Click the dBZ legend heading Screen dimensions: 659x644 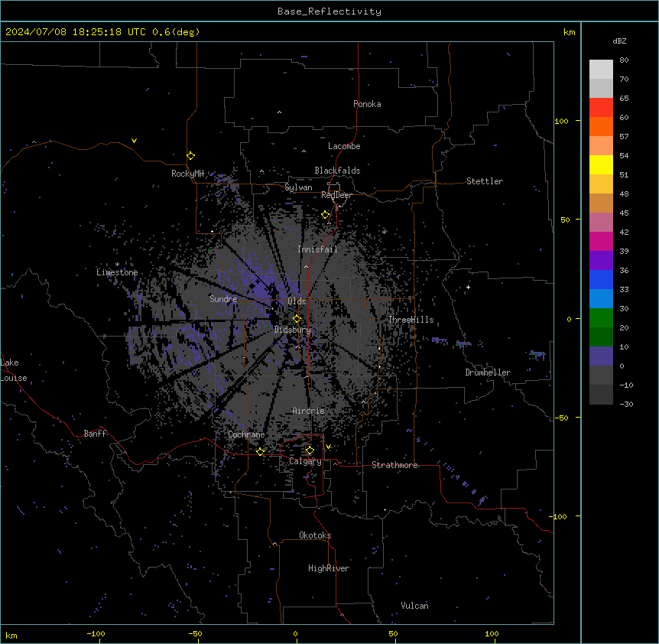pos(619,41)
